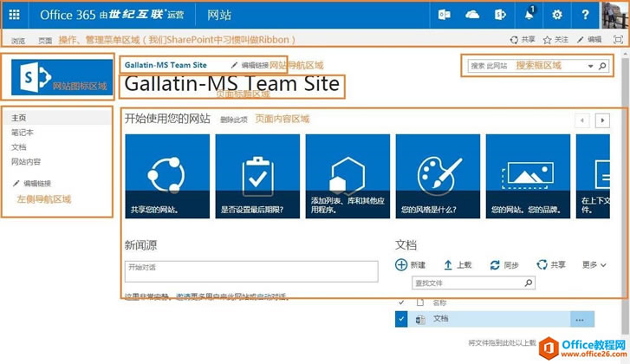Open the 您的风格是什么 tile
The image size is (630, 364).
pos(438,177)
